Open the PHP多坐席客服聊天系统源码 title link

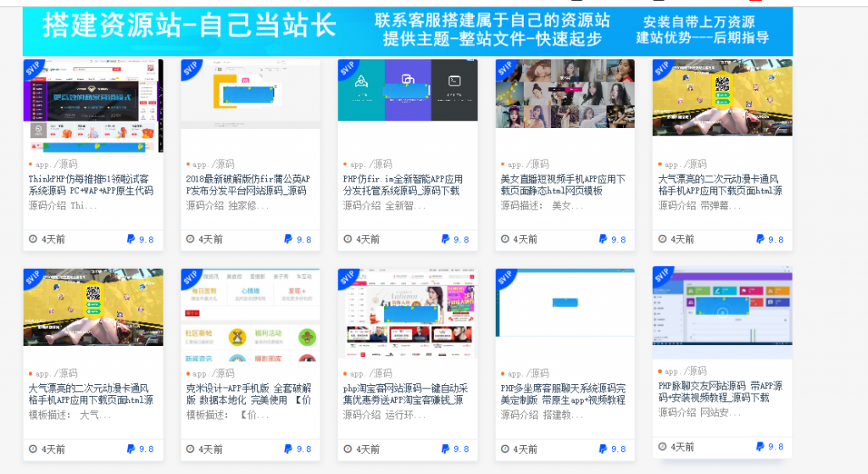[563, 394]
